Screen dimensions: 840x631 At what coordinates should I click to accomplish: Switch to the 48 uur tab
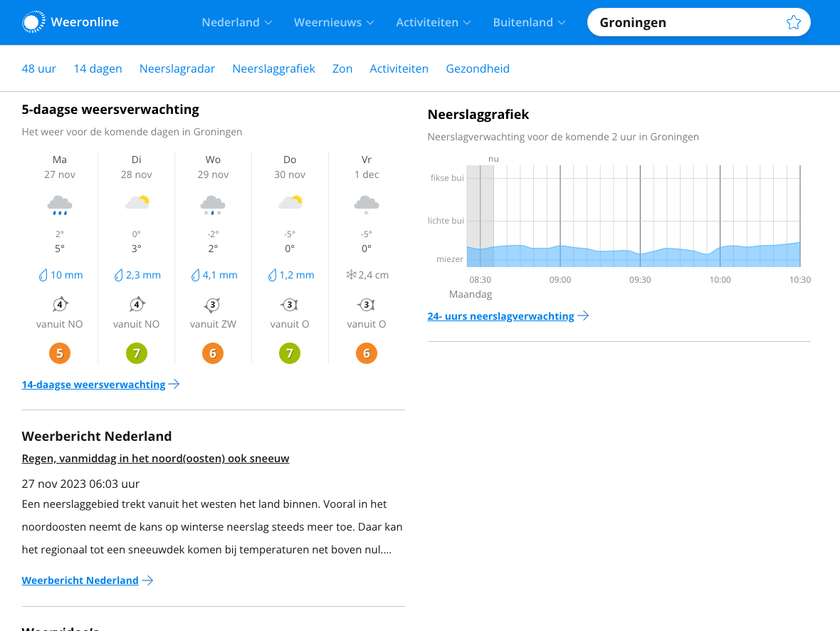38,68
